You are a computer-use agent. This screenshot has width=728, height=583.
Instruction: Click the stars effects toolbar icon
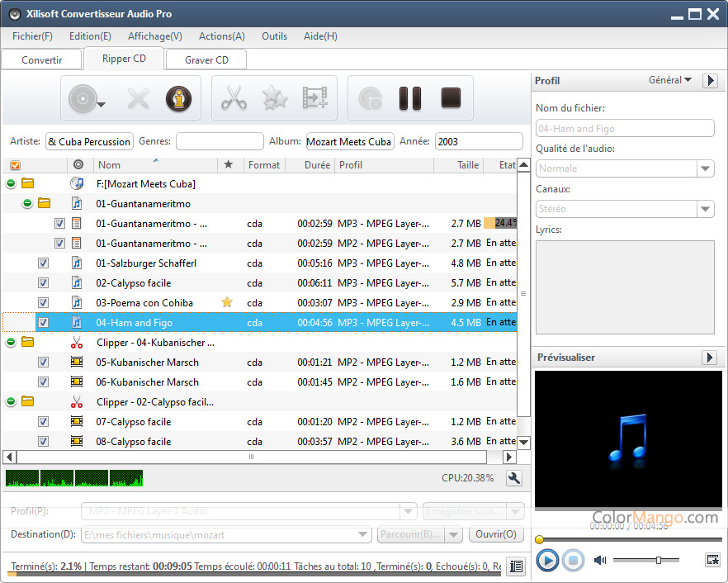(x=275, y=98)
